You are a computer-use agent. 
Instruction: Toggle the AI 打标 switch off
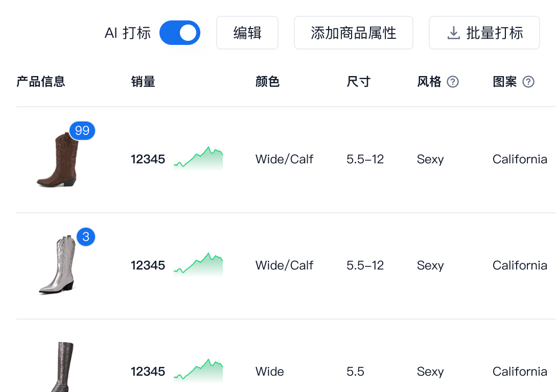click(x=179, y=33)
